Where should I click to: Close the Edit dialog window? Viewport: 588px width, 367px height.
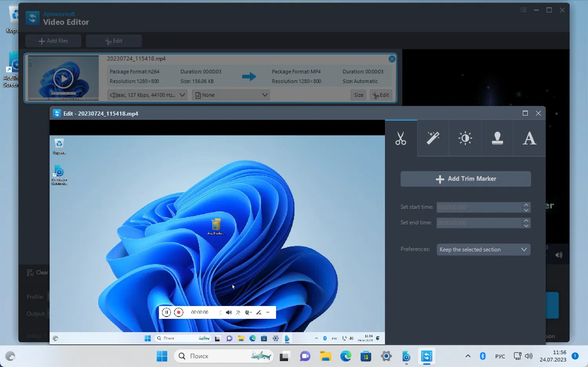point(539,113)
